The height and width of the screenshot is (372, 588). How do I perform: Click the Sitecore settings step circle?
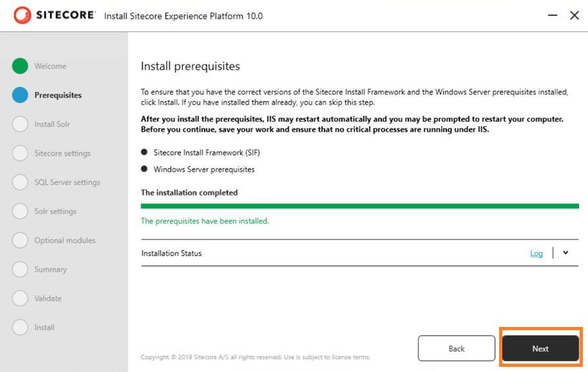click(20, 153)
